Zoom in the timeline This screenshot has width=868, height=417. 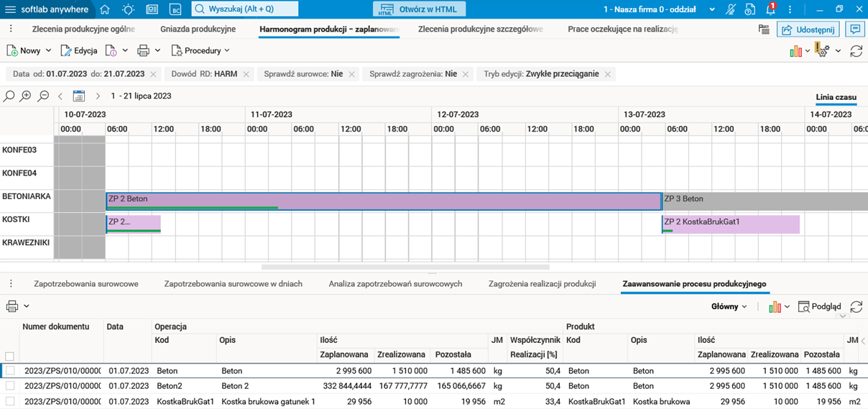pos(27,96)
